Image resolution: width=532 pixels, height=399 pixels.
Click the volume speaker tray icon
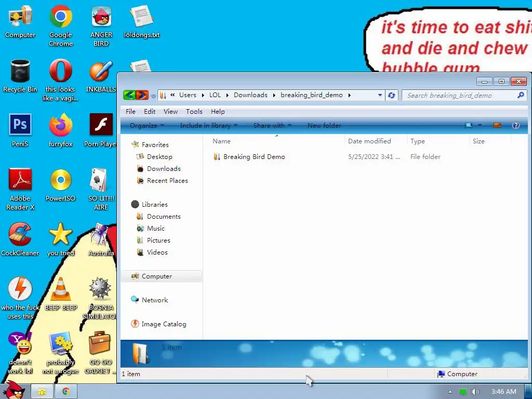pyautogui.click(x=475, y=392)
